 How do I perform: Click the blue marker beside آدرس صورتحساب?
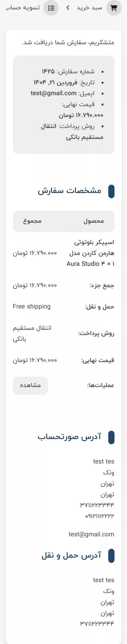coord(111,437)
